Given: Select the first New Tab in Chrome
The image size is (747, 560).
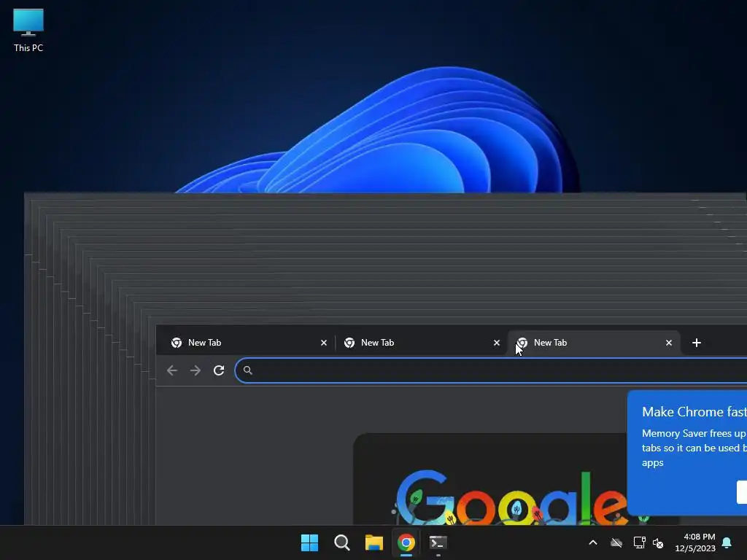Looking at the screenshot, I should (x=247, y=343).
